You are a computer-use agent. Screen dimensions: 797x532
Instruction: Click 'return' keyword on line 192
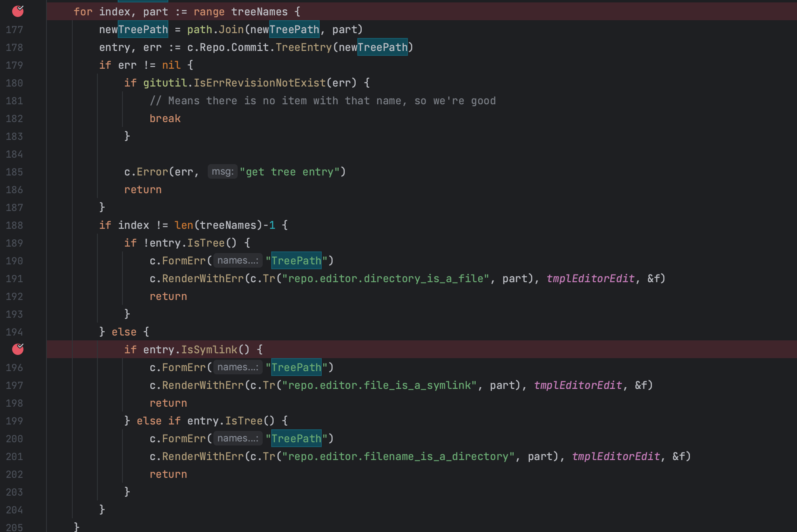point(169,296)
